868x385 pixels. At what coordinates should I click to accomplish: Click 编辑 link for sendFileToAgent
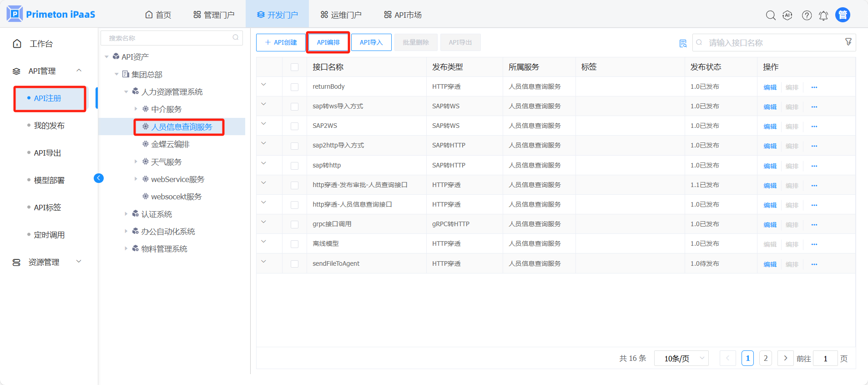770,264
